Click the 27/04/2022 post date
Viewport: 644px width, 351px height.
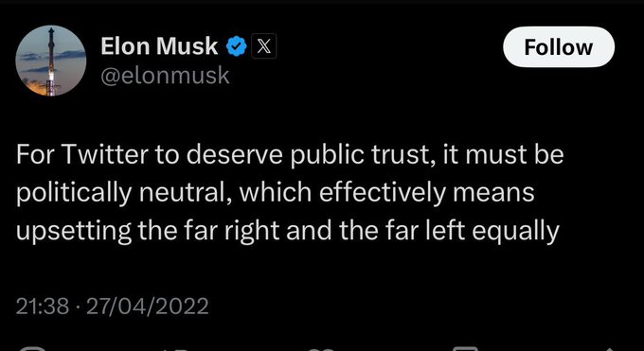tap(148, 307)
